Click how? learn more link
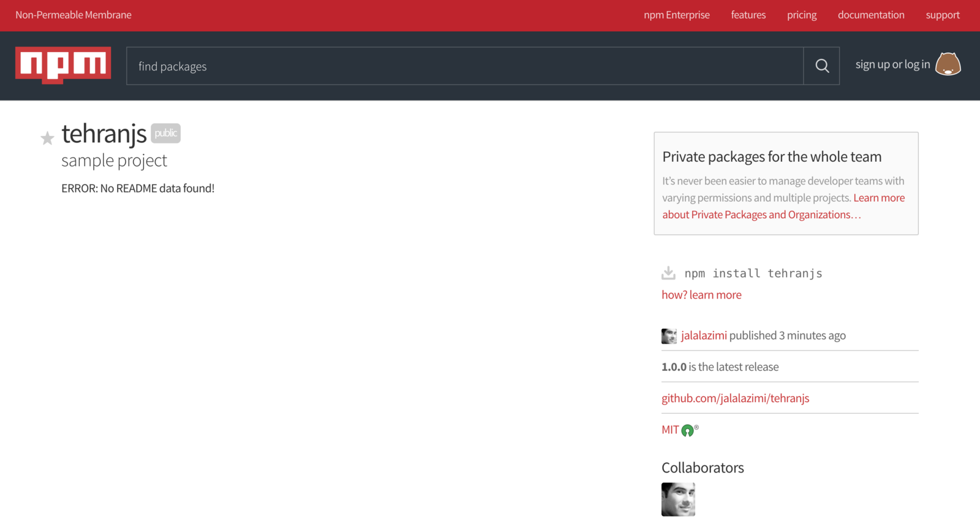980x524 pixels. click(701, 295)
